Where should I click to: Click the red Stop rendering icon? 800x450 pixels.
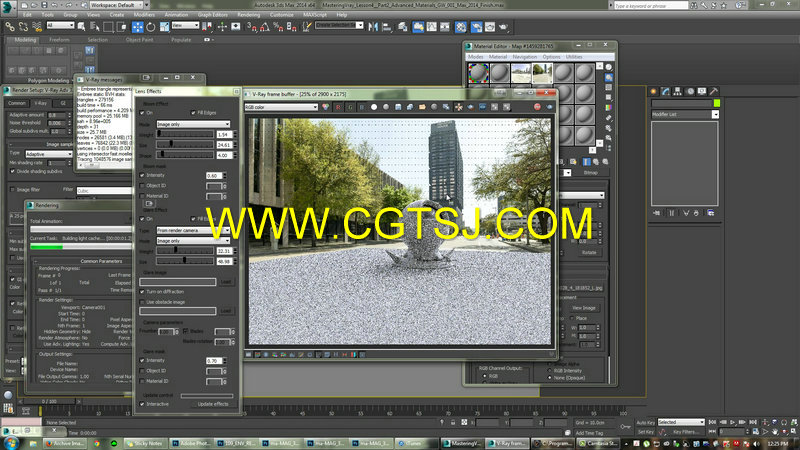(537, 107)
